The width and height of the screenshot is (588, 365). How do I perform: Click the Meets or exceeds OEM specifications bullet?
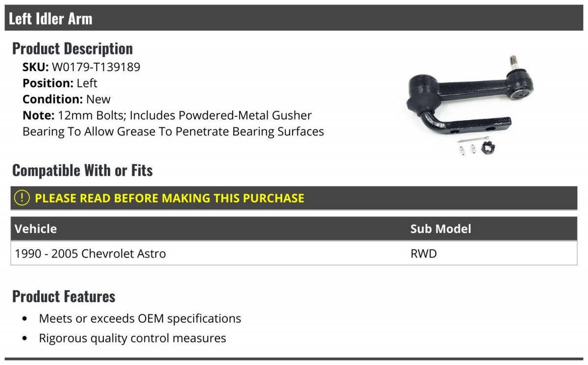(x=140, y=318)
